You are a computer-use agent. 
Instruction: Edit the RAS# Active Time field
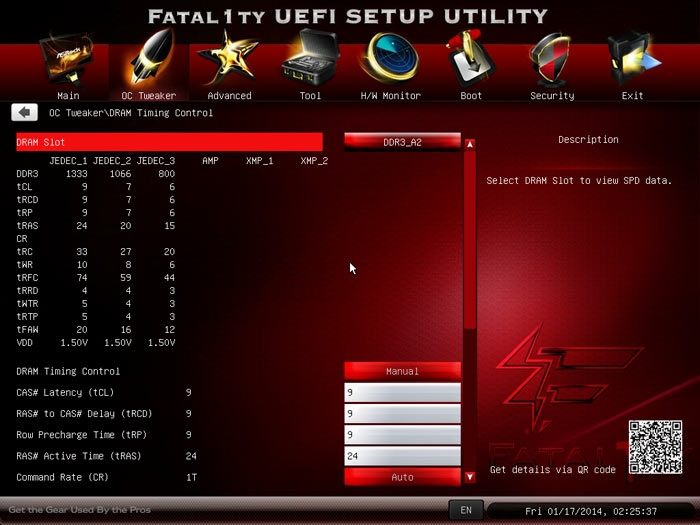coord(402,456)
